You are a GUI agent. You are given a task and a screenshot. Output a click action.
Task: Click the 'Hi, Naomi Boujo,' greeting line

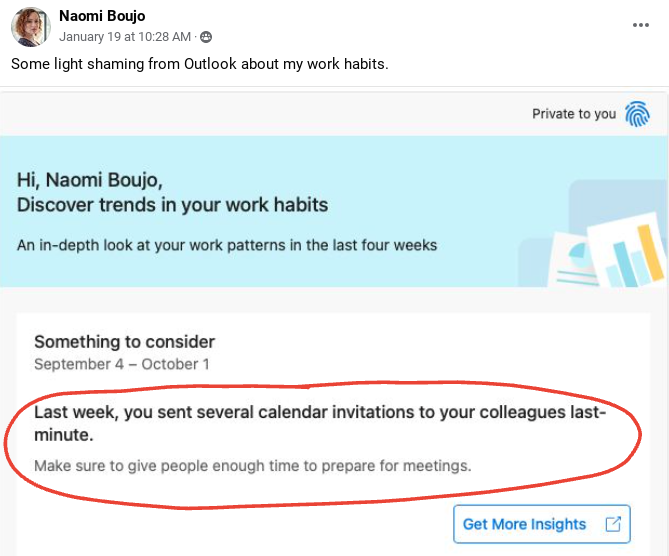tap(90, 180)
